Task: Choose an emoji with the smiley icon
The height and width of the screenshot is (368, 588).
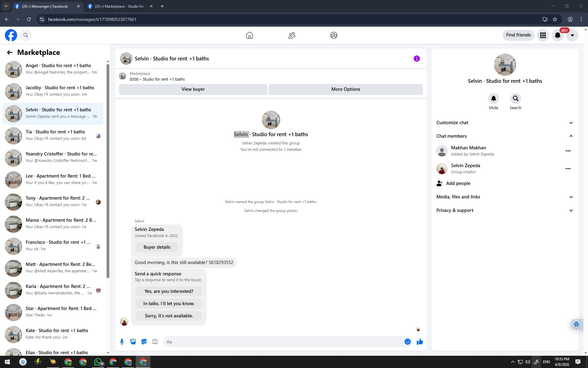Action: click(407, 342)
